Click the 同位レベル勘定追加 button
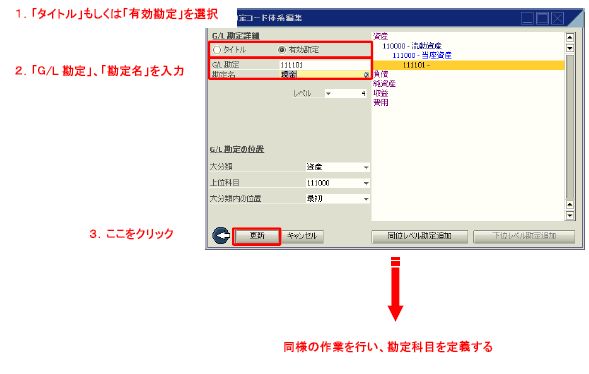Image resolution: width=589 pixels, height=374 pixels. tap(419, 236)
